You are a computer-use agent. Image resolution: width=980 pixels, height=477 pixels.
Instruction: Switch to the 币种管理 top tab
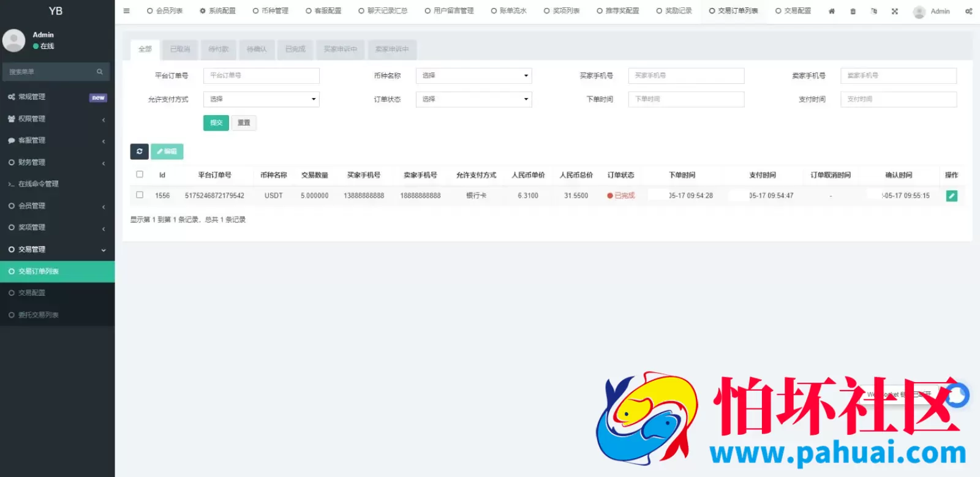(x=271, y=11)
